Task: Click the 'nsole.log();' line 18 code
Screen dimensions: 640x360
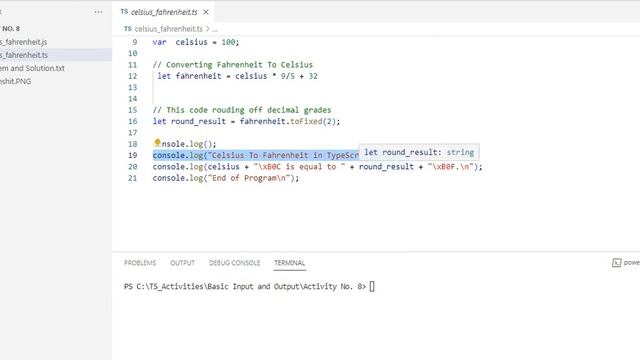Action: point(189,144)
